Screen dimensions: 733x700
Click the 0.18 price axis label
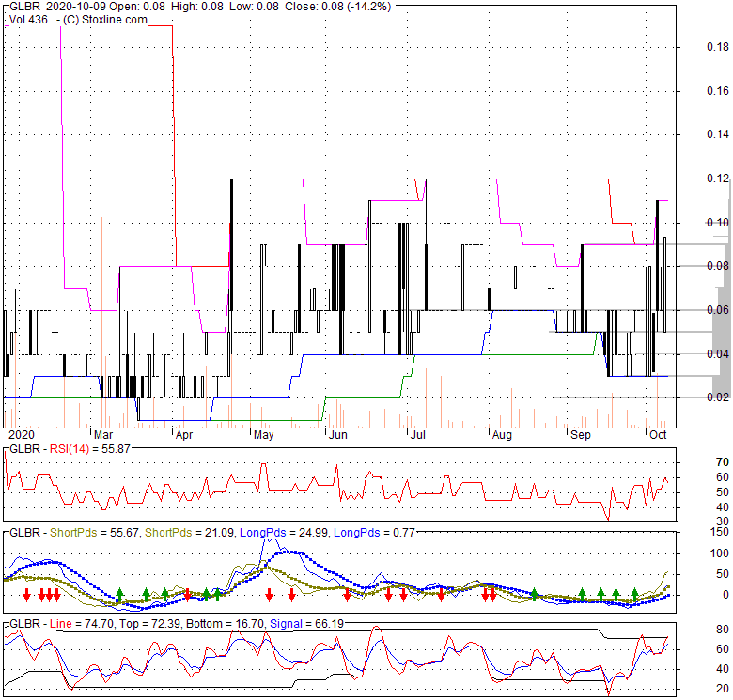click(718, 47)
